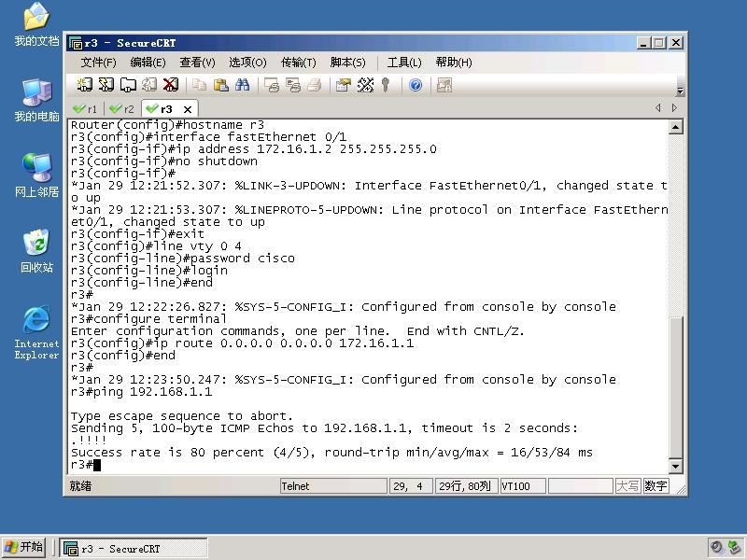The image size is (747, 560).
Task: Click the '29, 4' cursor position field
Action: pyautogui.click(x=411, y=486)
